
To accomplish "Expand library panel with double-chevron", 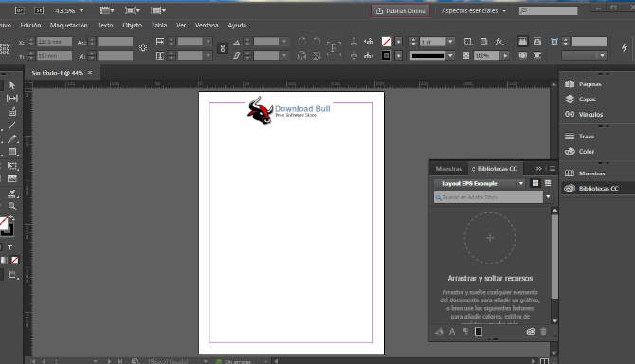I will pos(538,169).
